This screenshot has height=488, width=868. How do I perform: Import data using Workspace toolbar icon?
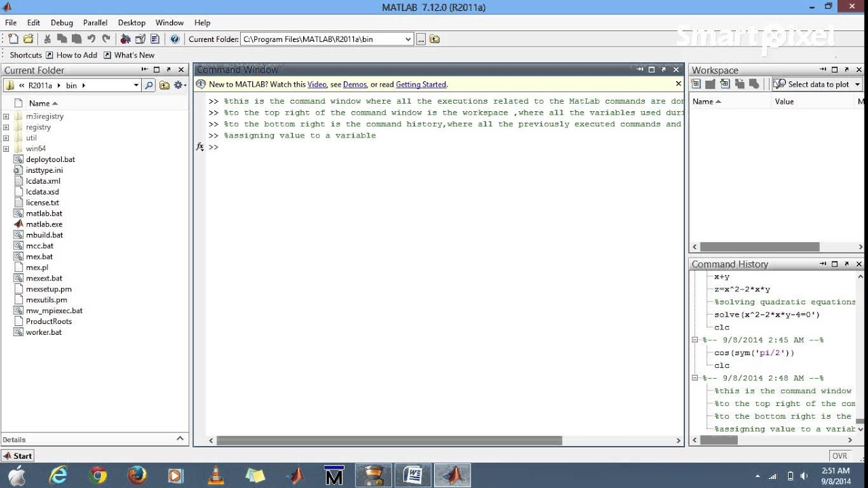point(725,84)
